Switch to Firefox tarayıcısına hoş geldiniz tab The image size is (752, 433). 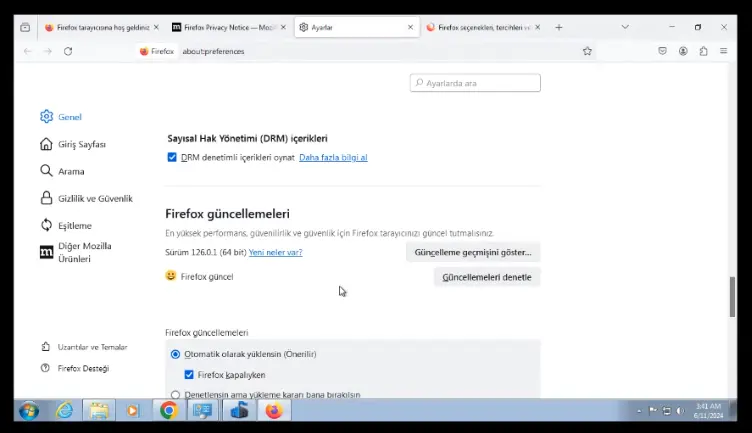coord(102,27)
